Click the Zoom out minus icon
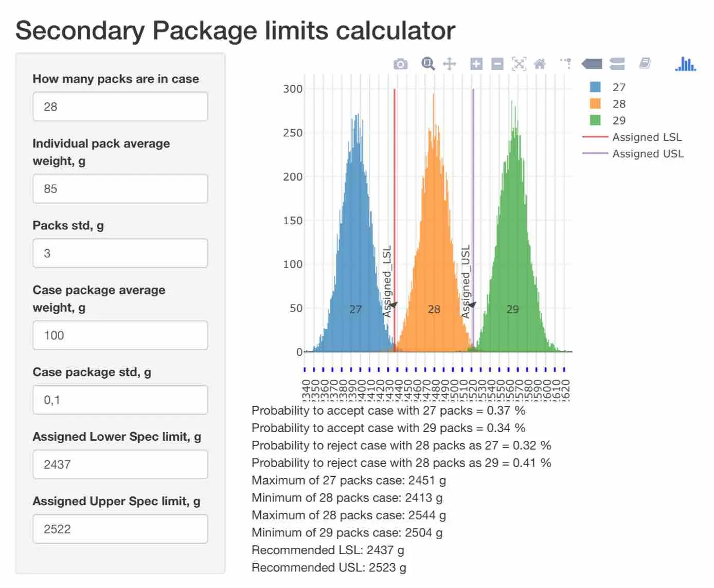The height and width of the screenshot is (588, 714). (497, 64)
